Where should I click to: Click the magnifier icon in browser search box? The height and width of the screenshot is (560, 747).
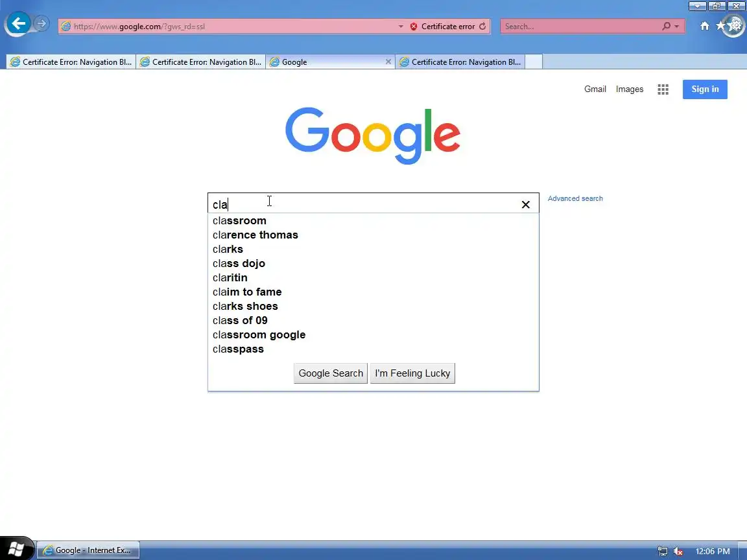click(x=666, y=26)
